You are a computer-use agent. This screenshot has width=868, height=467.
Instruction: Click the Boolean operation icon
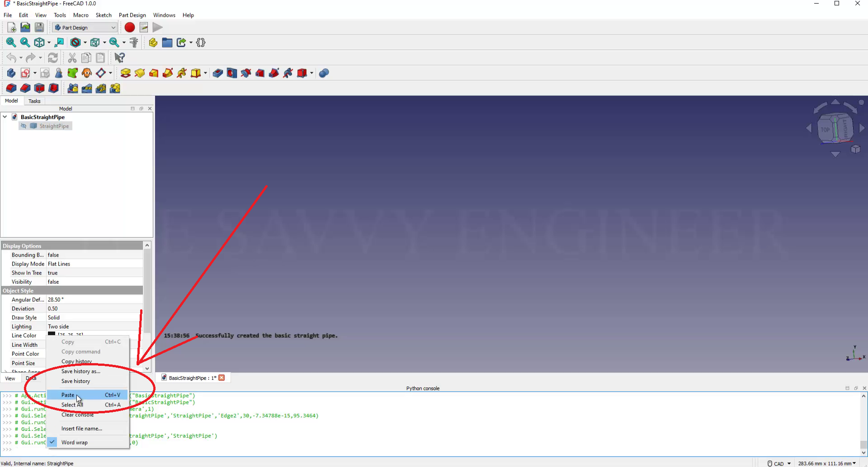point(324,73)
